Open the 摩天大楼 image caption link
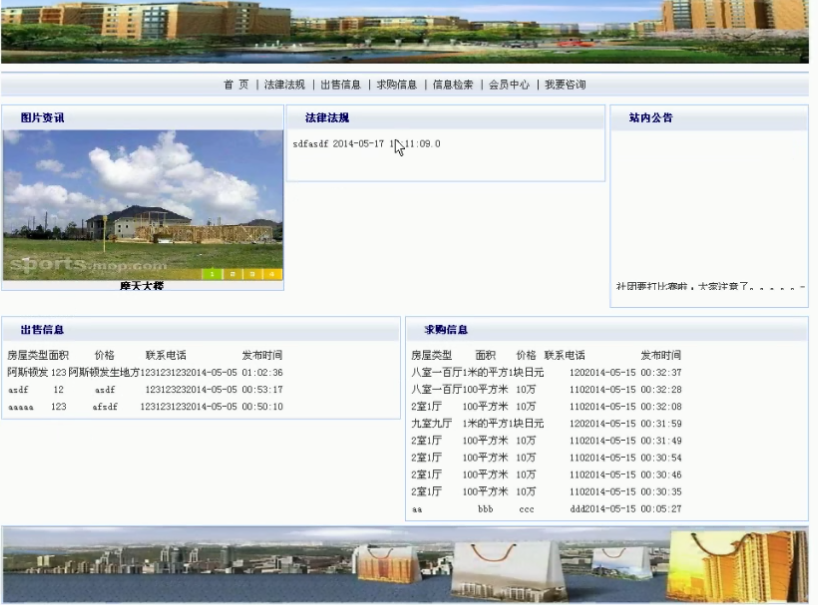 (x=142, y=286)
